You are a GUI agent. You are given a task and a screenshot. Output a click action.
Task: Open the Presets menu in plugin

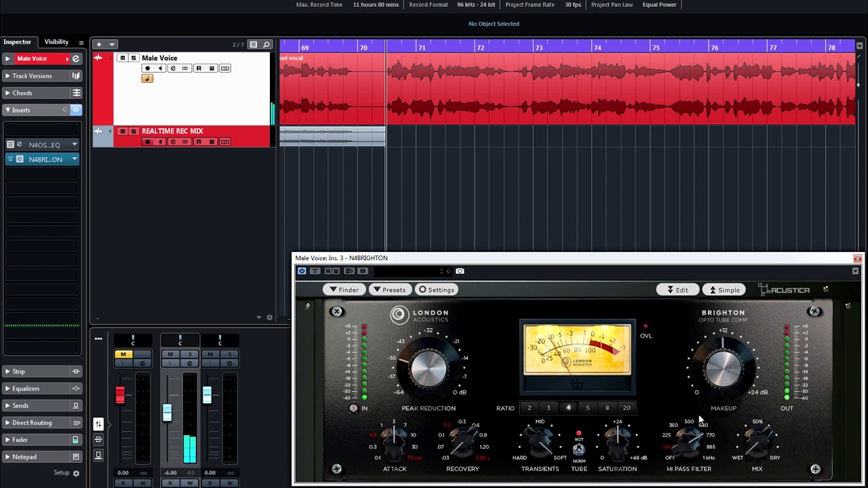tap(390, 290)
